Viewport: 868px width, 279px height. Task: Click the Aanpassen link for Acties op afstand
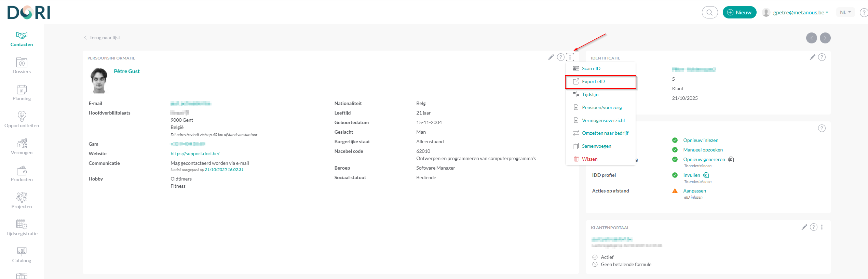[x=694, y=191]
